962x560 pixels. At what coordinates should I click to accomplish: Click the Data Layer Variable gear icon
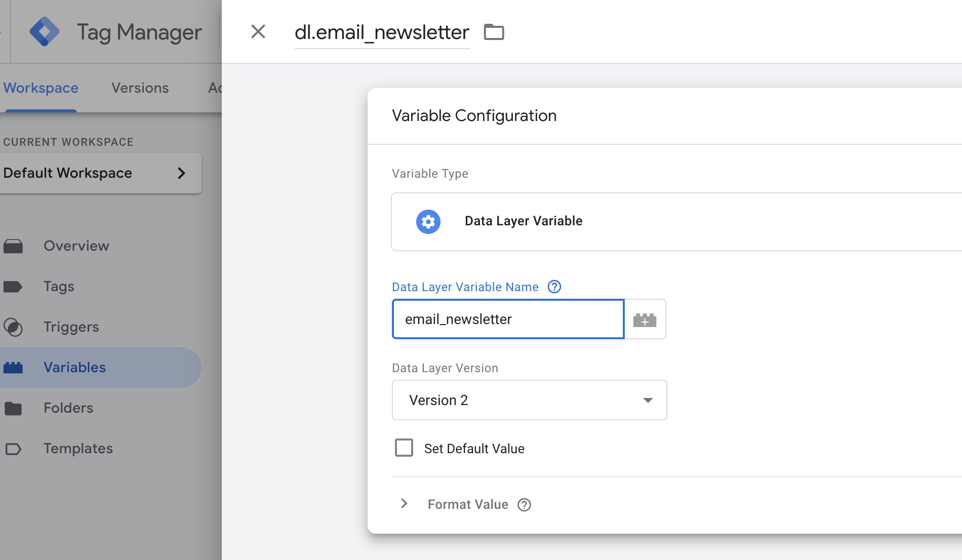428,222
